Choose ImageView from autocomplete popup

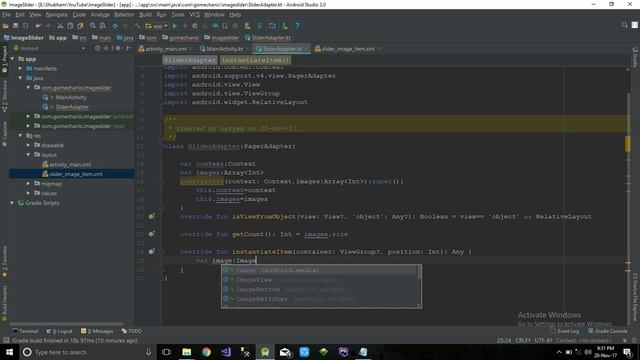point(320,280)
